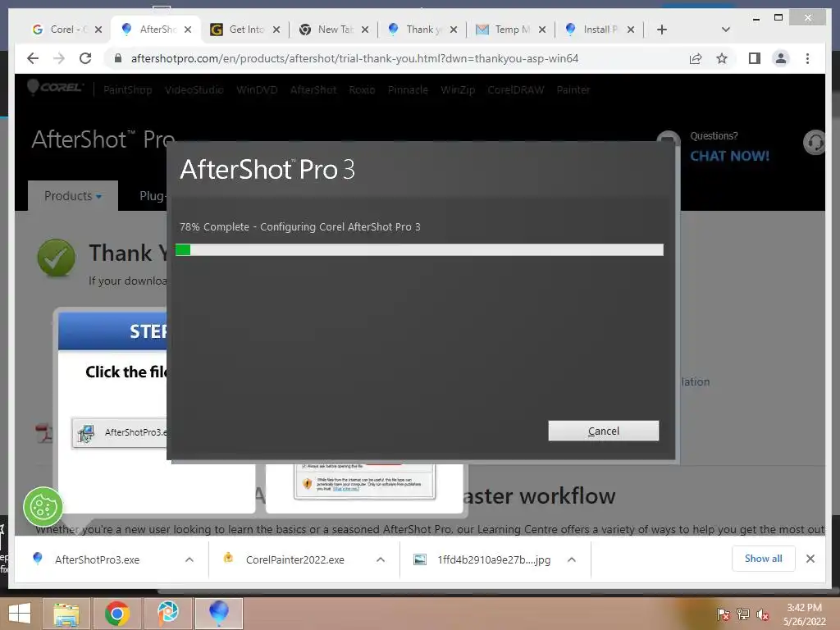840x630 pixels.
Task: Click the PDF document icon on page
Action: pos(44,433)
